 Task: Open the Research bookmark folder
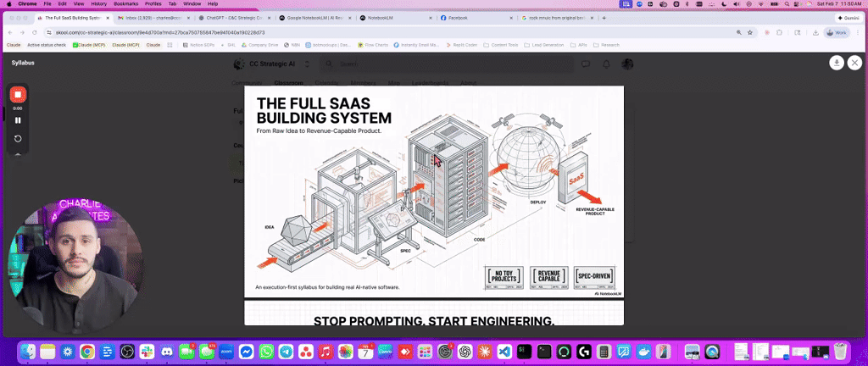pos(606,45)
